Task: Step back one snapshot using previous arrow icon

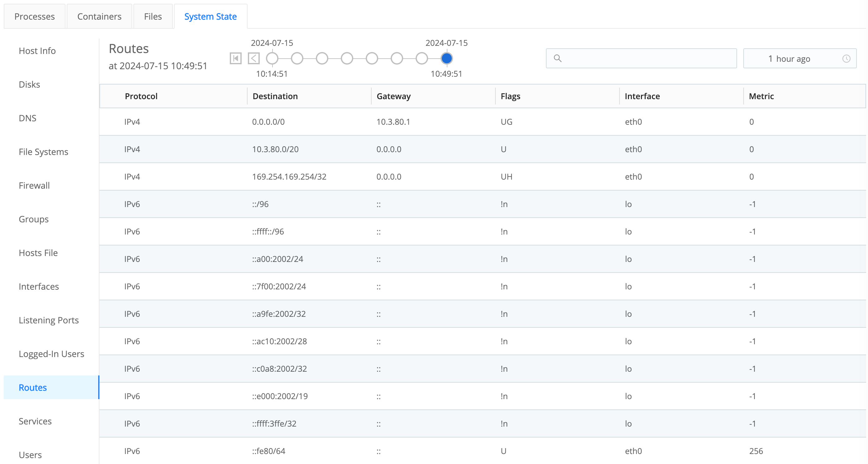Action: [254, 58]
